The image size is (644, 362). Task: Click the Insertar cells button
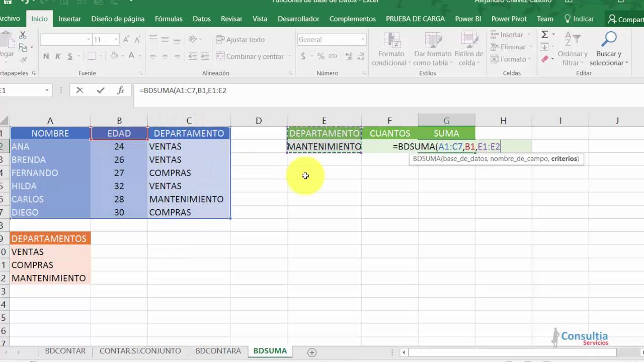coord(508,35)
